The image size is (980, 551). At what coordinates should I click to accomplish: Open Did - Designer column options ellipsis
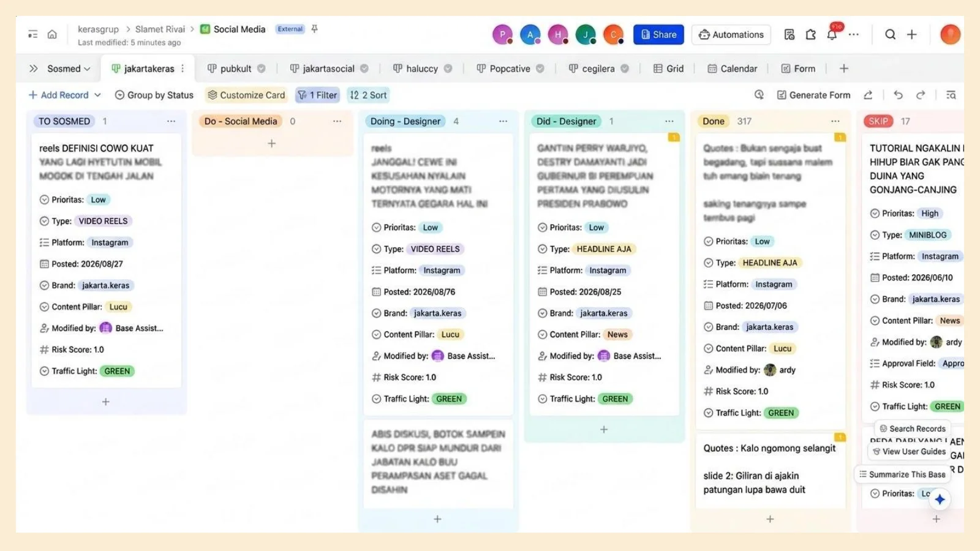[x=669, y=121]
